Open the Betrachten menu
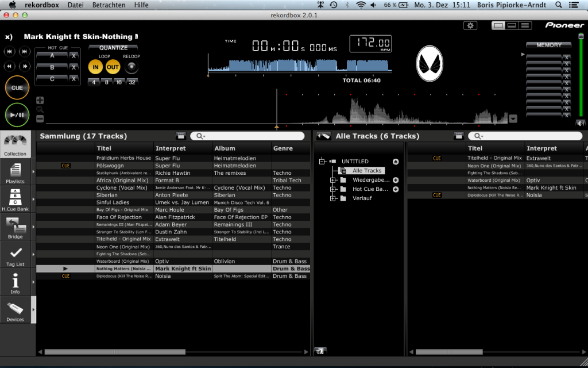588x368 pixels. click(109, 5)
